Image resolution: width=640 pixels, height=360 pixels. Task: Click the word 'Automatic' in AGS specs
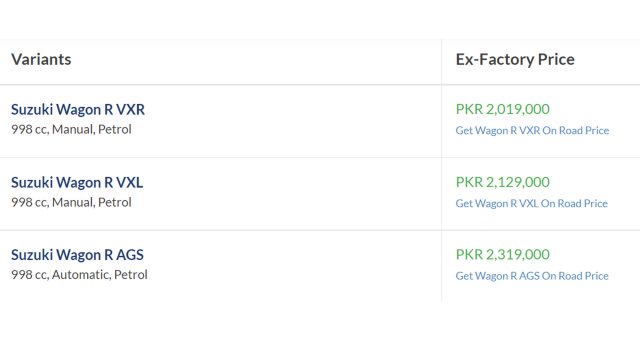(80, 275)
